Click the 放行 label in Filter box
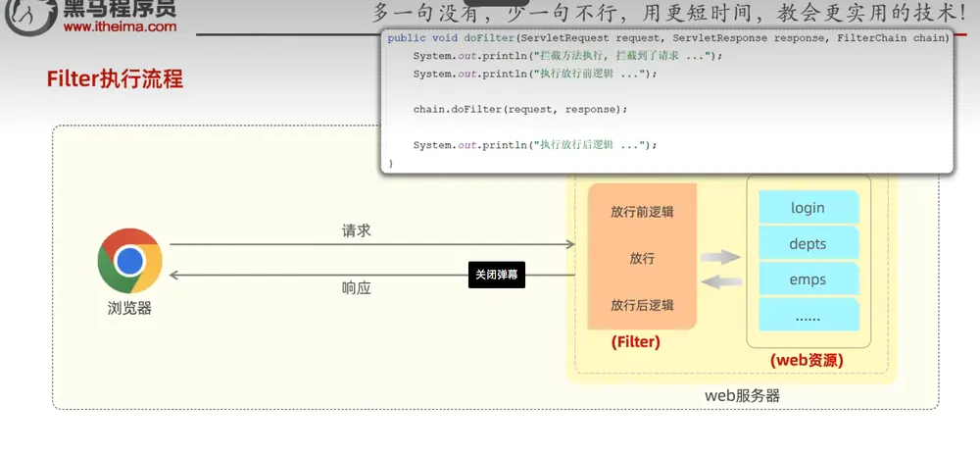The width and height of the screenshot is (980, 456). 642,258
